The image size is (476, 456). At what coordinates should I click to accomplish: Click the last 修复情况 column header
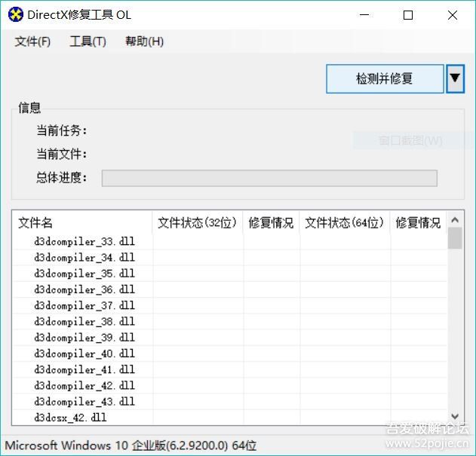(x=419, y=222)
